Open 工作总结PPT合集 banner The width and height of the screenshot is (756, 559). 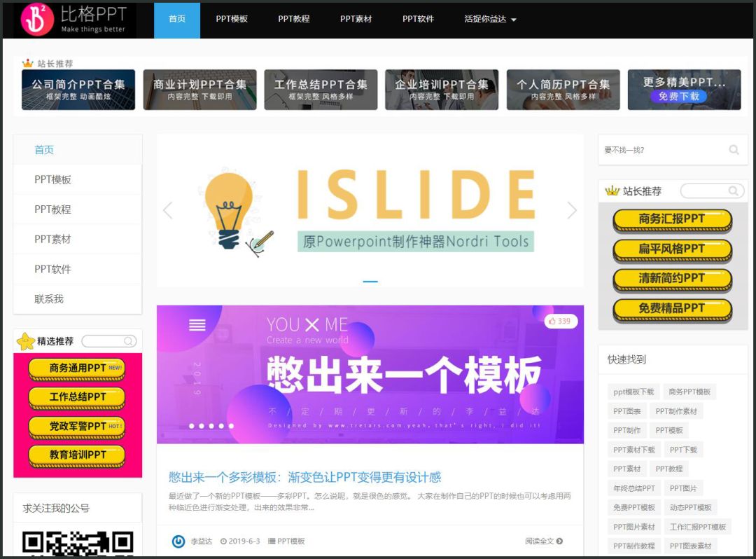[321, 90]
